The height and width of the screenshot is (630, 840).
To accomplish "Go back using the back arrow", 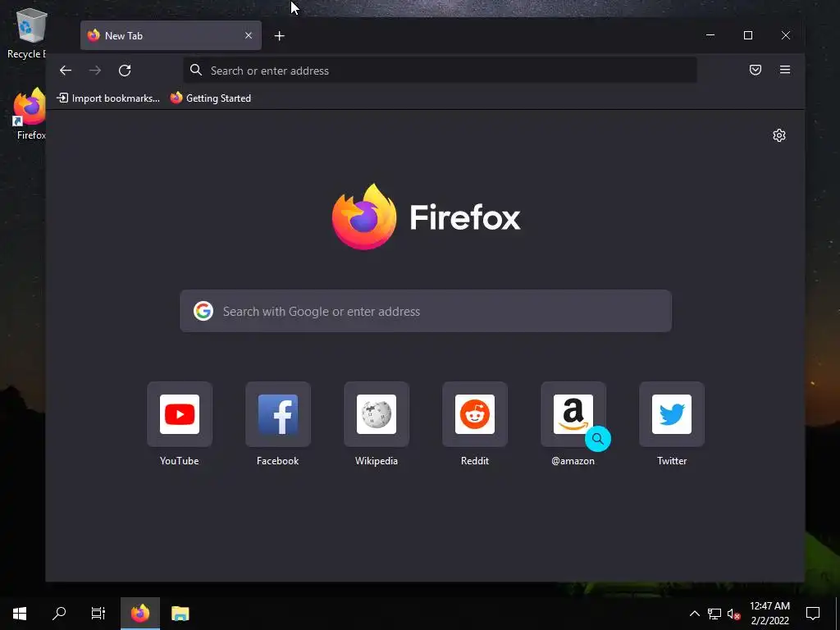I will (66, 71).
